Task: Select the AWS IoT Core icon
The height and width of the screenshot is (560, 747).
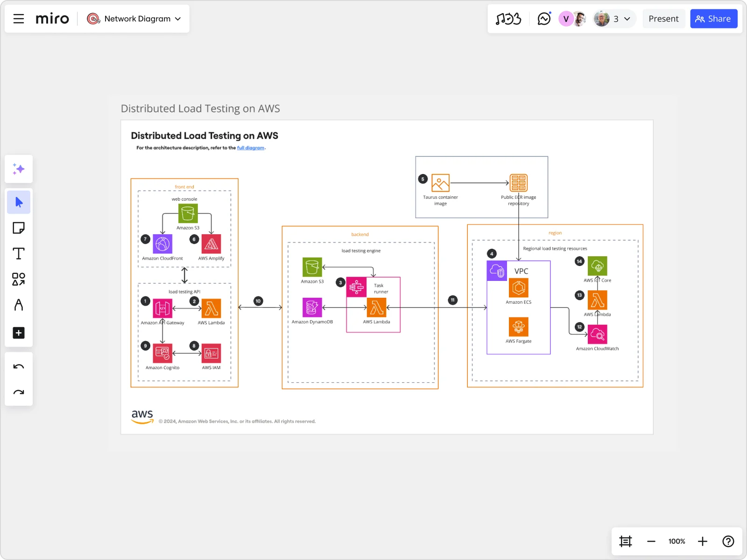Action: (598, 266)
